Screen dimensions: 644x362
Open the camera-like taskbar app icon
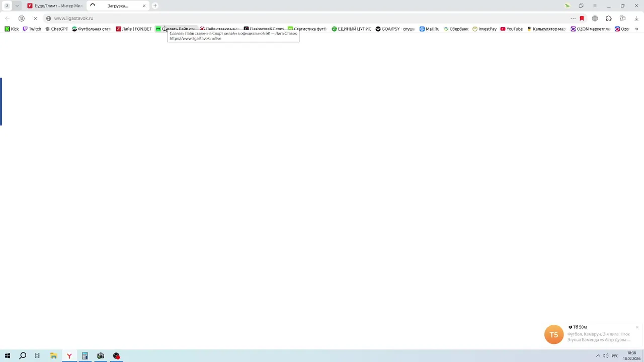pos(101,356)
